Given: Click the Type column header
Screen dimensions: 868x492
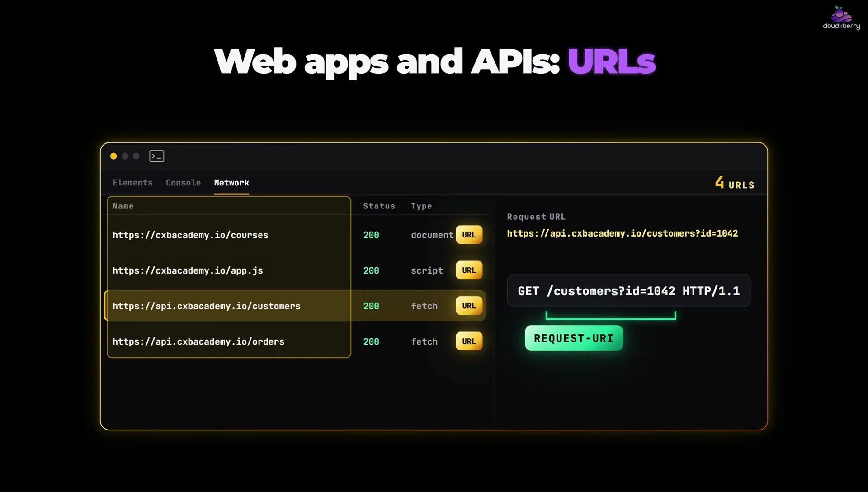Looking at the screenshot, I should (x=421, y=206).
